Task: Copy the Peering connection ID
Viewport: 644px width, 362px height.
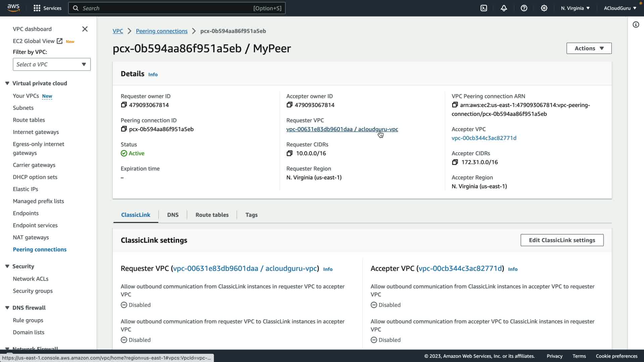Action: (x=124, y=129)
